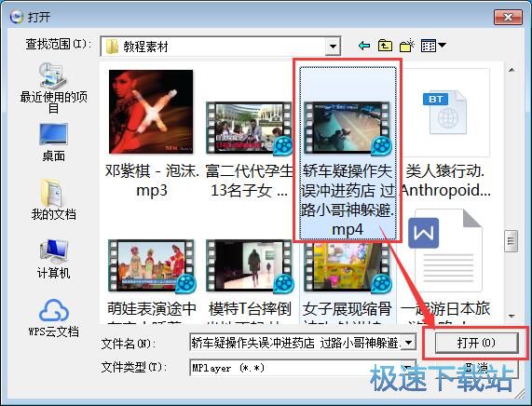532x406 pixels.
Task: Click the 富二代代孕生 13名子女 file name
Action: (249, 181)
